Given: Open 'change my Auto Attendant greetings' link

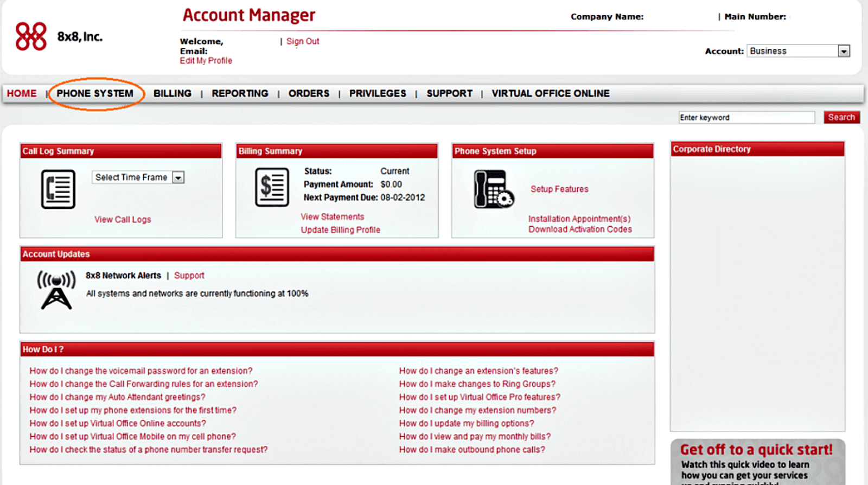Looking at the screenshot, I should click(118, 397).
